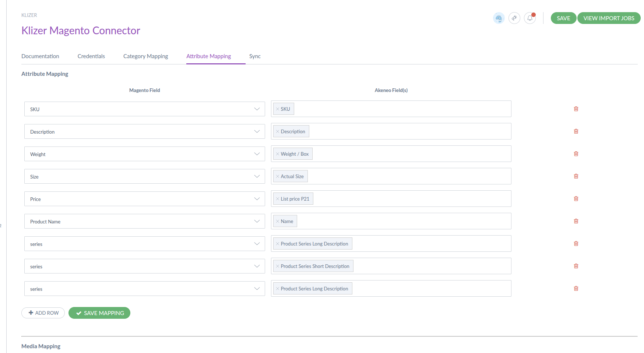Click the blue mascot avatar icon
This screenshot has height=353, width=644.
tap(499, 18)
